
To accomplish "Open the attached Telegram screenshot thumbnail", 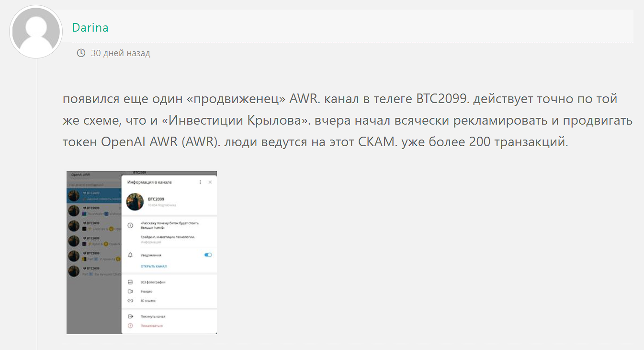I will [x=142, y=253].
